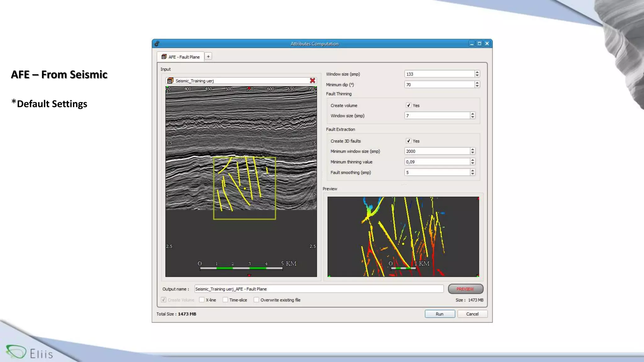This screenshot has height=362, width=644.
Task: Tick Overwrite existing file option
Action: tap(256, 300)
